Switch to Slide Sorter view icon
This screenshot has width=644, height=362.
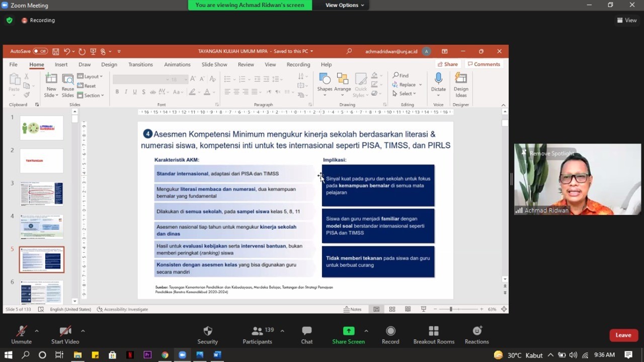(x=392, y=309)
